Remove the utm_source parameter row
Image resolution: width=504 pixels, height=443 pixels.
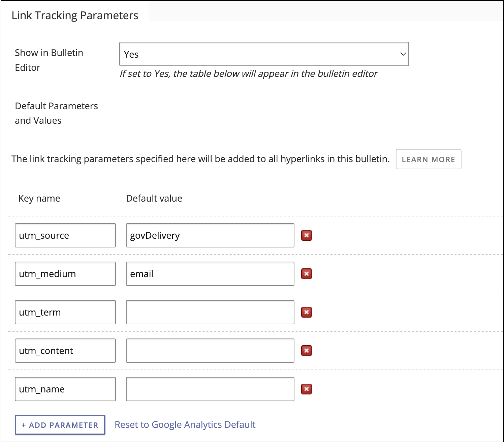point(306,235)
